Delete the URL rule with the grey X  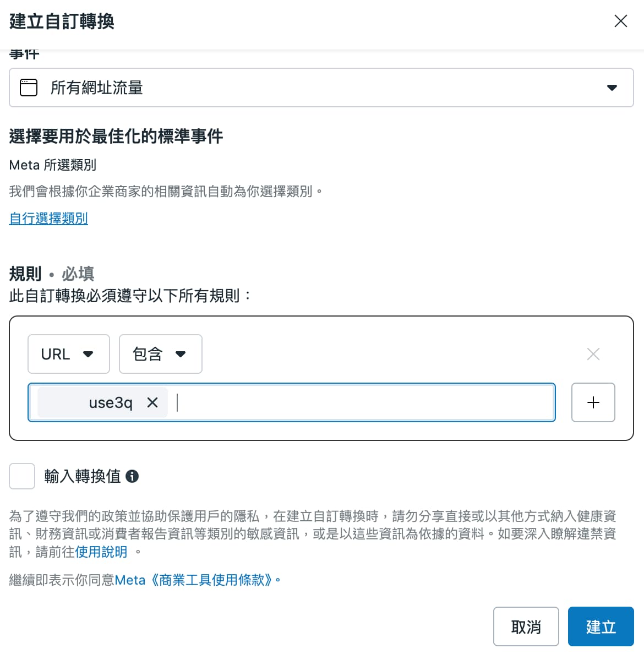click(593, 354)
